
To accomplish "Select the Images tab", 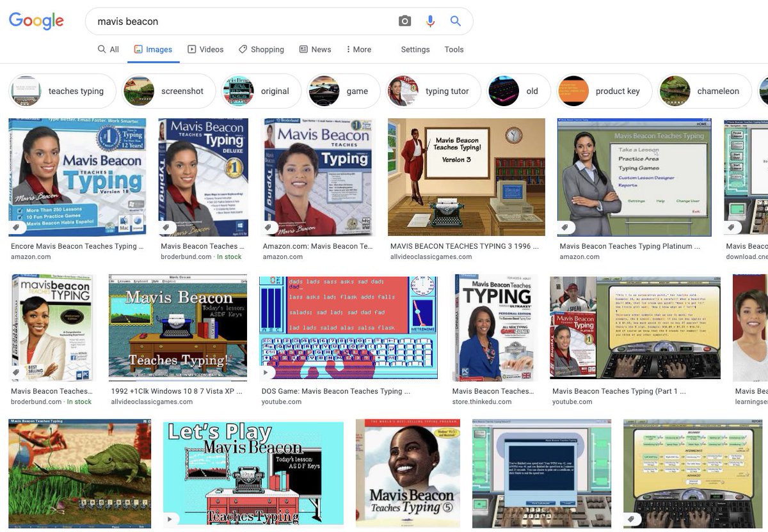I will tap(153, 49).
